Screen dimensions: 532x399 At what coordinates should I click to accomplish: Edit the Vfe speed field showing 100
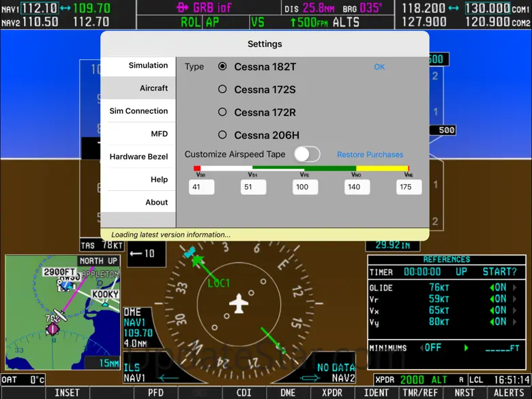(306, 187)
